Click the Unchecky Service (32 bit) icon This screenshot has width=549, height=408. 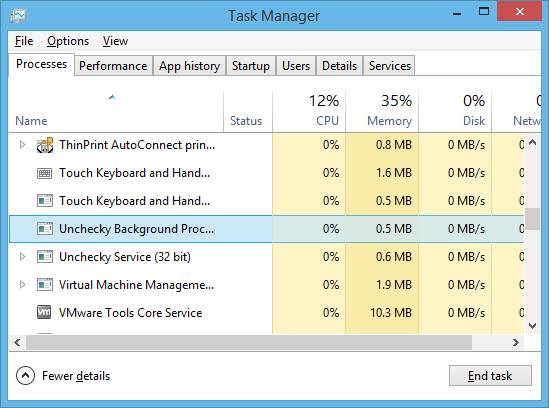pyautogui.click(x=45, y=257)
